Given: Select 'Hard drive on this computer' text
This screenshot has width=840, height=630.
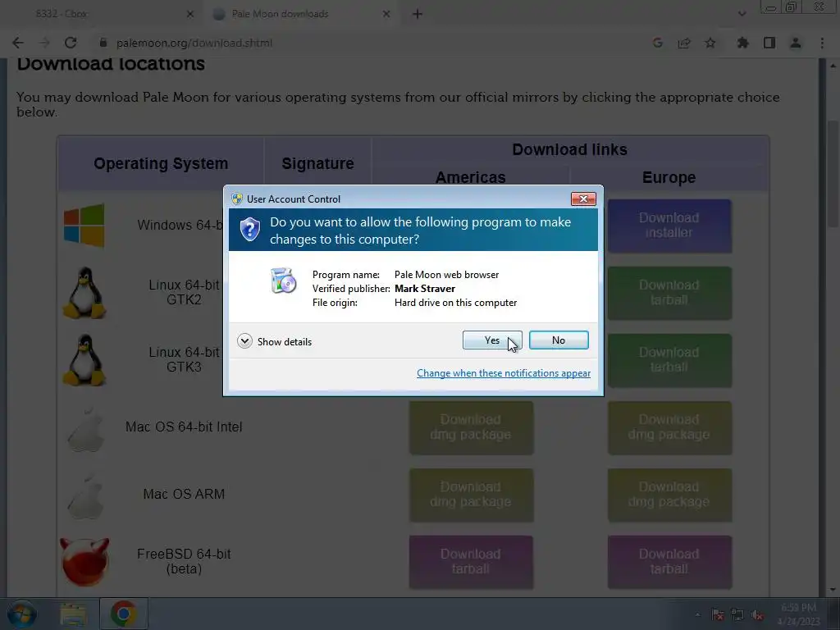Looking at the screenshot, I should (x=455, y=302).
